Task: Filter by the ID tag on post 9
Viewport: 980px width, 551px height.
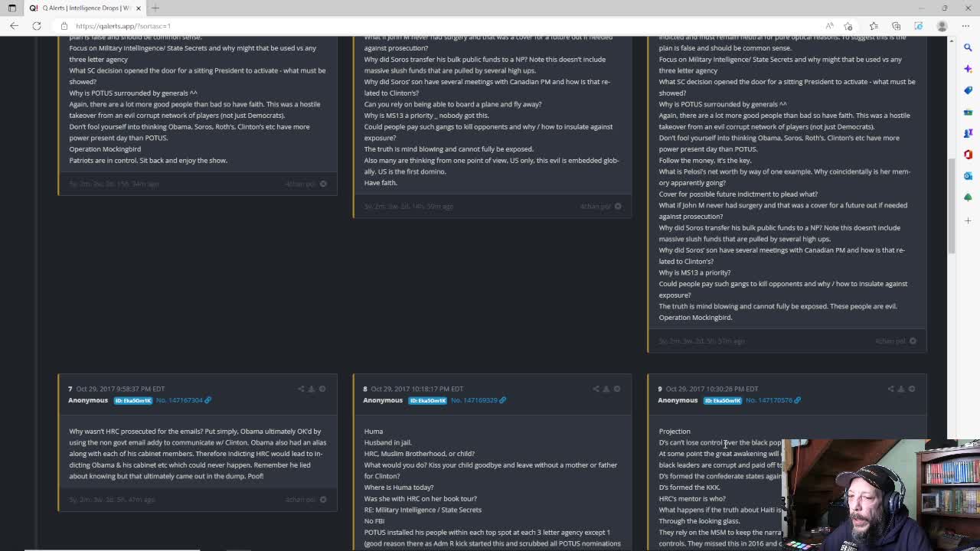Action: 723,400
